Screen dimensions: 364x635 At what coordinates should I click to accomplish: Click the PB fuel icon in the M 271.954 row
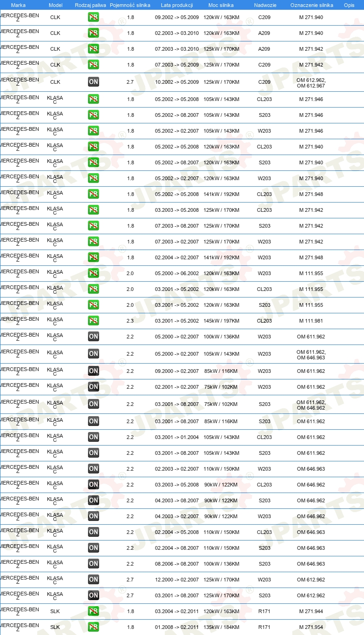click(x=93, y=627)
